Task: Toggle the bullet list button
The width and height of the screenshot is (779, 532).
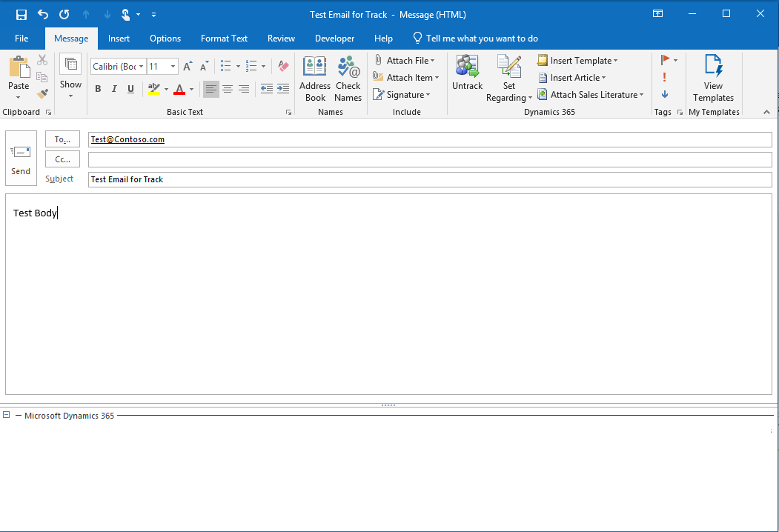Action: click(225, 66)
